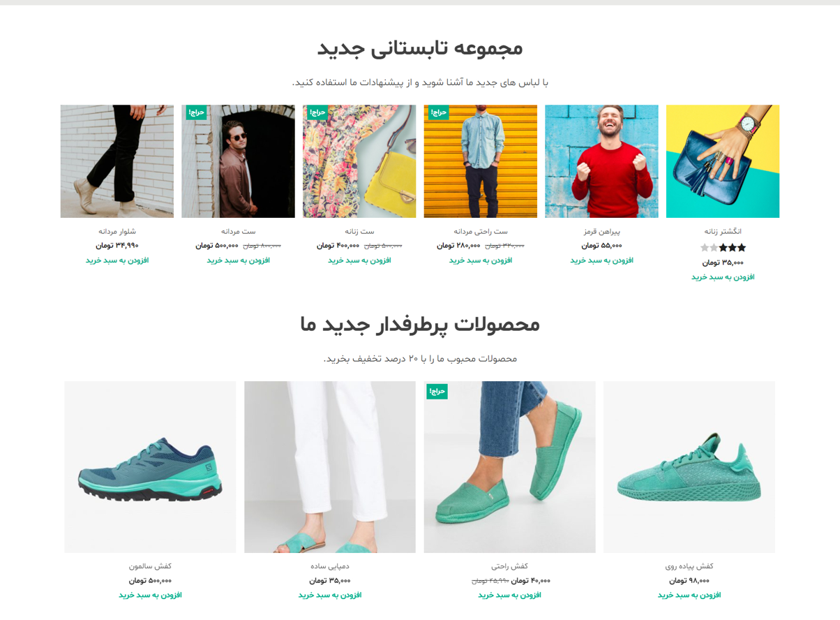This screenshot has width=840, height=620.
Task: Open the red sweater man product image
Action: pyautogui.click(x=601, y=161)
